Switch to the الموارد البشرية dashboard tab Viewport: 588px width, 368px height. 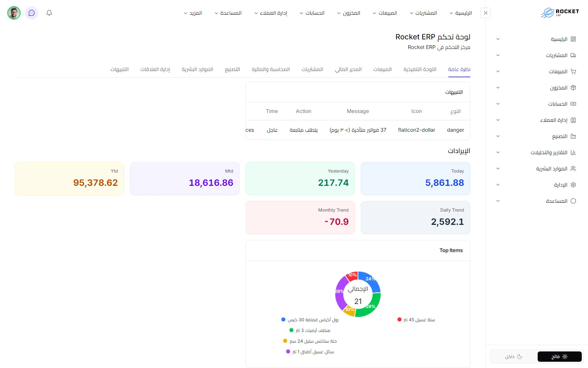(197, 69)
